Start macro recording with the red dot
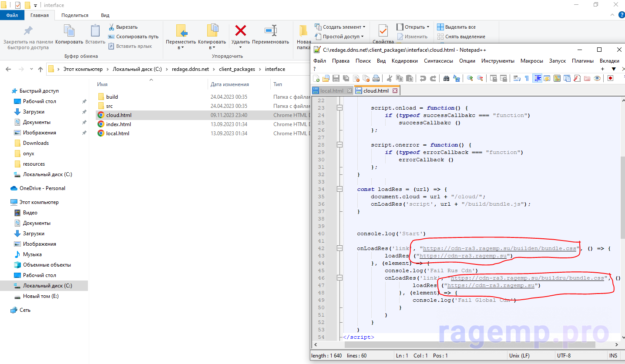The image size is (625, 364). click(x=610, y=78)
